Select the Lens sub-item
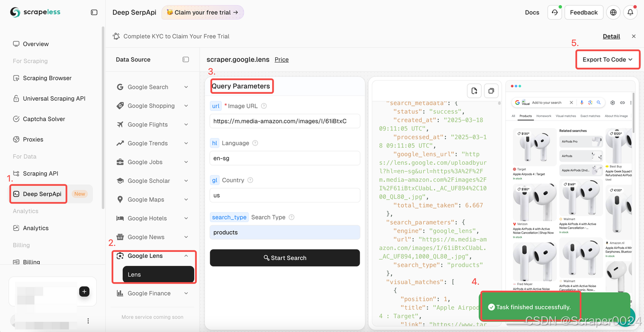Image resolution: width=644 pixels, height=332 pixels. (158, 275)
